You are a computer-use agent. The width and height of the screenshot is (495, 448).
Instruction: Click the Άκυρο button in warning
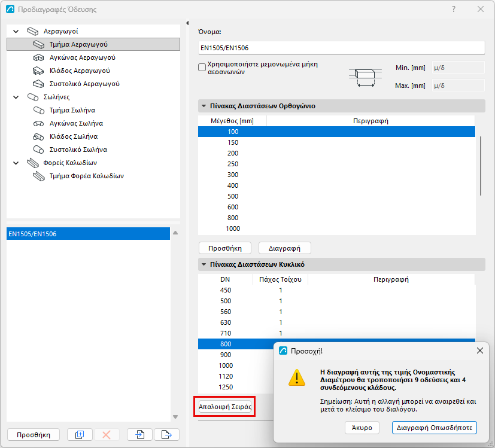coord(362,428)
